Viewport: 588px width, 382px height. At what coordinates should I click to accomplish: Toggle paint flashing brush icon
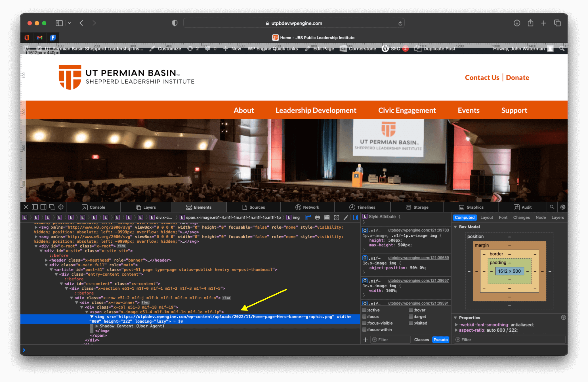pos(346,217)
